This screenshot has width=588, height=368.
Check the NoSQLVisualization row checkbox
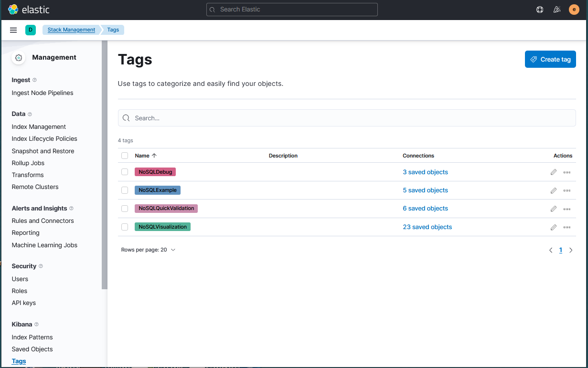(125, 227)
